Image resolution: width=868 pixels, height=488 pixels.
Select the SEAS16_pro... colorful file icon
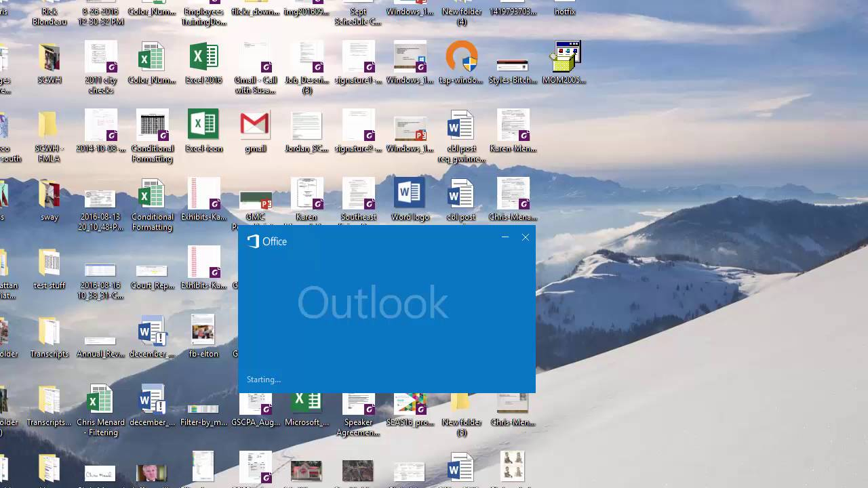pos(410,403)
